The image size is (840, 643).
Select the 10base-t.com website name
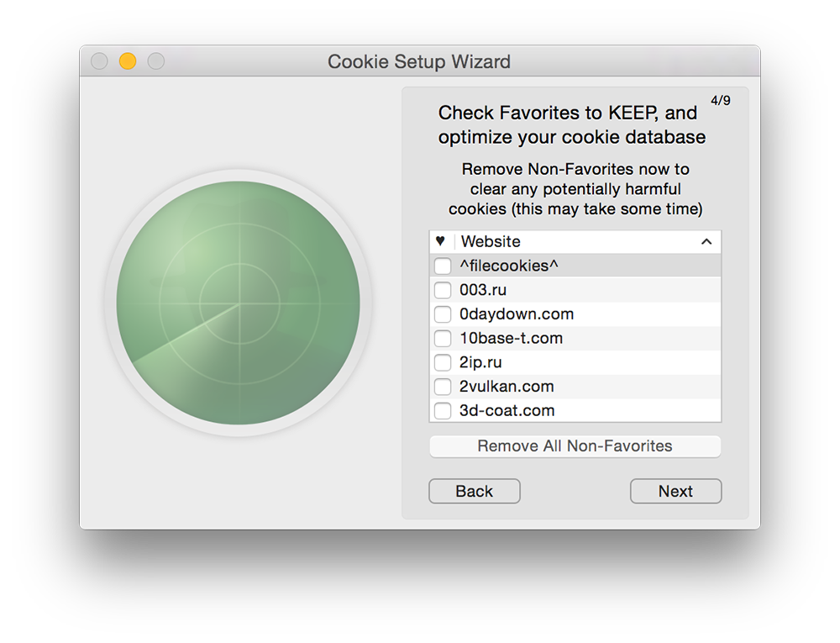[x=511, y=339]
